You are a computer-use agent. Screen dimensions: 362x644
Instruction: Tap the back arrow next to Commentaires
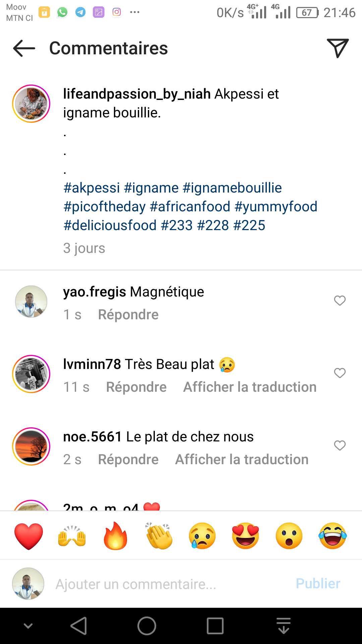[24, 48]
